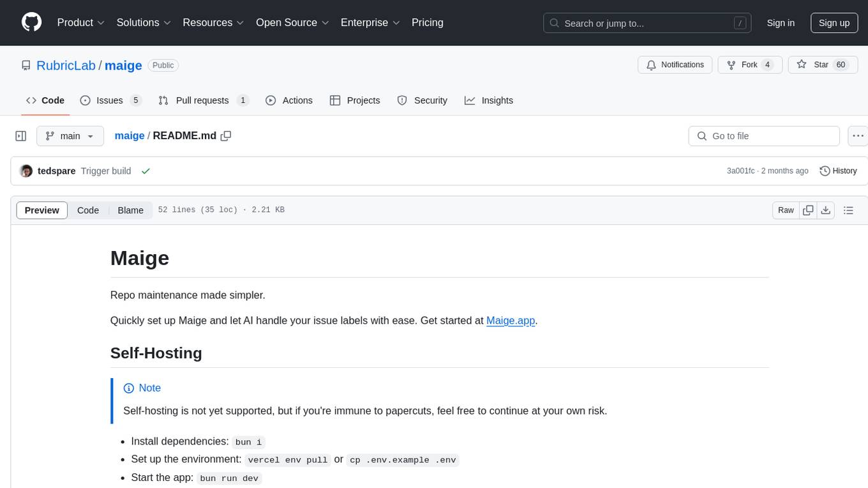Open the maige breadcrumb folder link
868x488 pixels.
coord(130,135)
